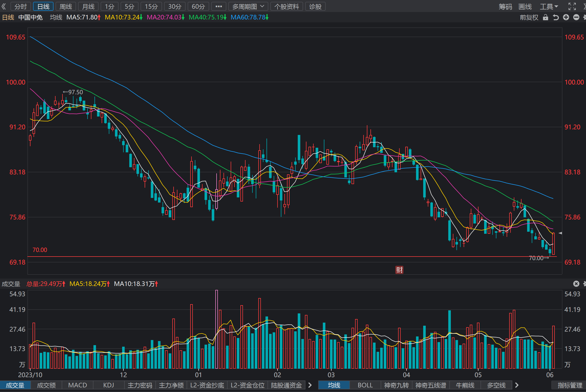Open 诊股 stock diagnosis
The width and height of the screenshot is (586, 392).
coord(315,6)
